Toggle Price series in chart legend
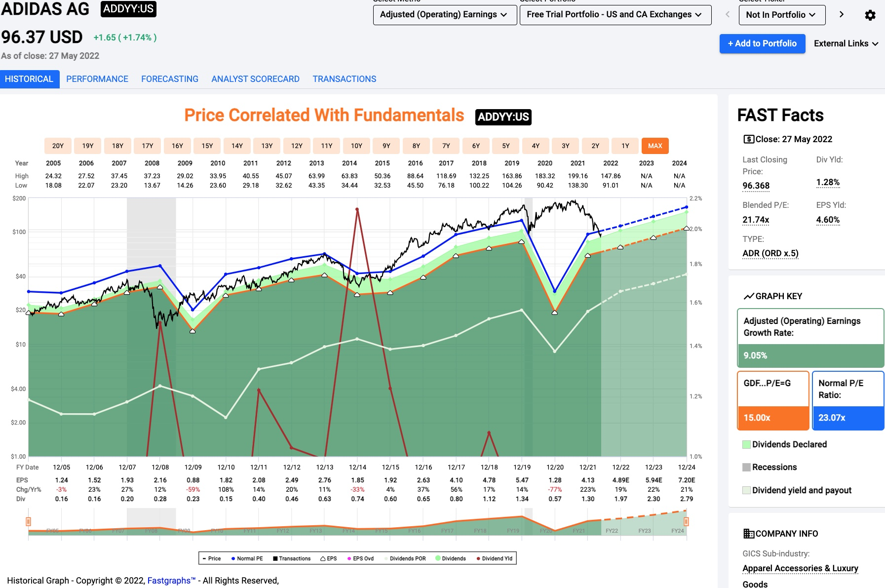885x588 pixels. (212, 558)
